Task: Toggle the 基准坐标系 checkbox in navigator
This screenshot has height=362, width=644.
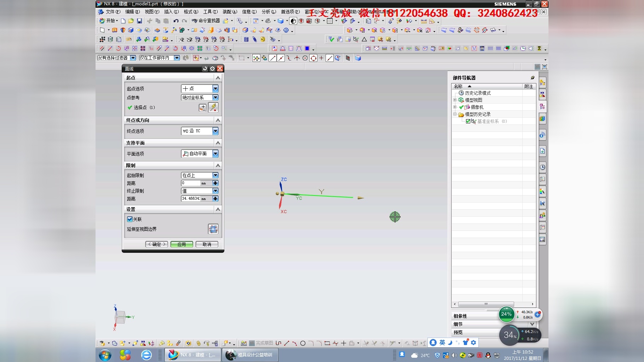Action: pyautogui.click(x=468, y=121)
